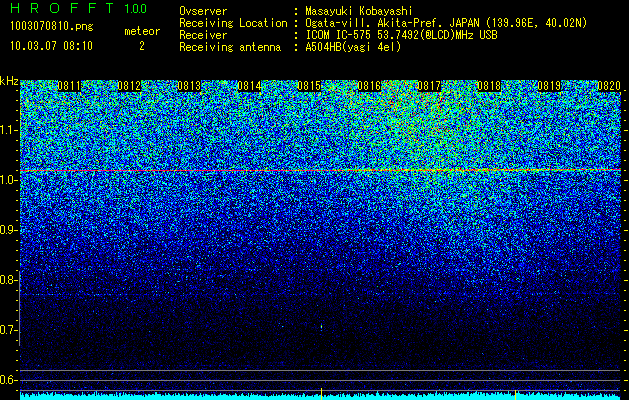Image resolution: width=629 pixels, height=400 pixels.
Task: Click the 0.8 frequency axis label
Action: click(8, 280)
